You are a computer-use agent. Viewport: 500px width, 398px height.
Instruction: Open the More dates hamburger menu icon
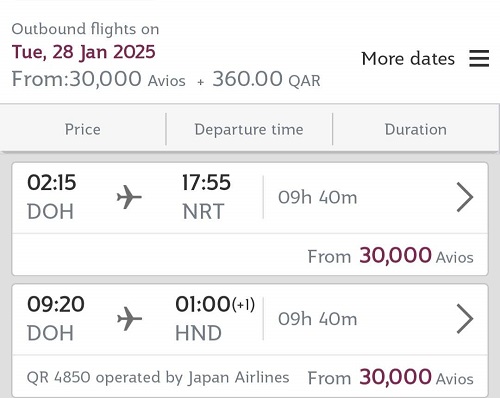479,58
